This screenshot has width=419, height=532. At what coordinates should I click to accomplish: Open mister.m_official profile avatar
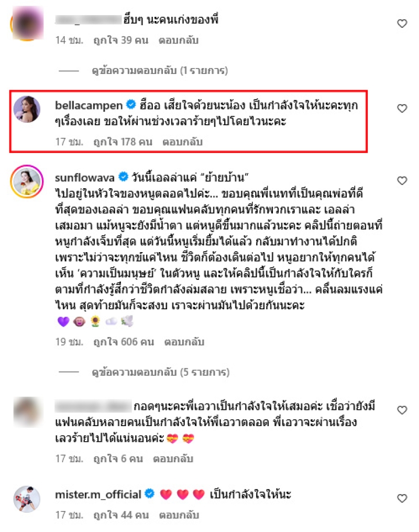27,499
